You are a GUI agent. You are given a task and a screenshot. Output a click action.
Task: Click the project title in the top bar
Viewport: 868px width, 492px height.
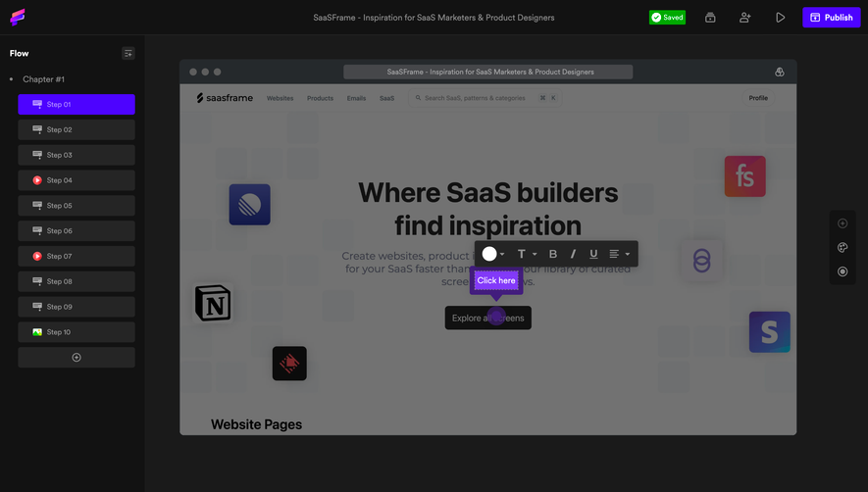(434, 18)
